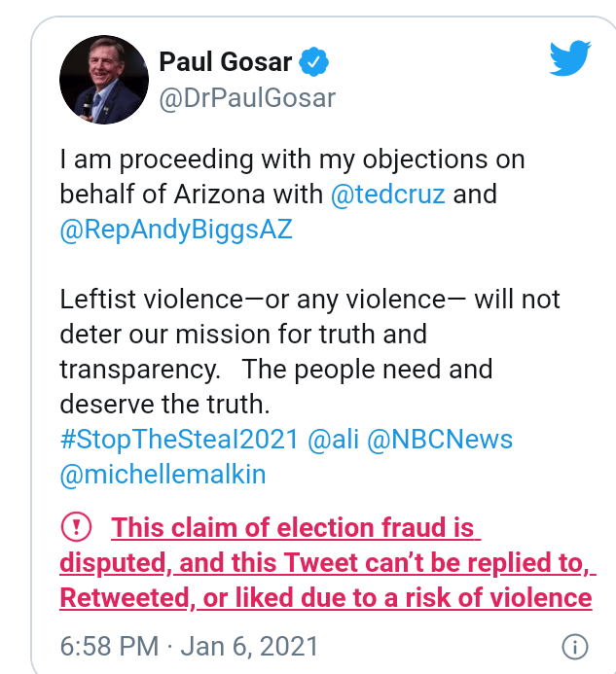
Task: Open the disputed election fraud claim notice
Action: click(327, 562)
